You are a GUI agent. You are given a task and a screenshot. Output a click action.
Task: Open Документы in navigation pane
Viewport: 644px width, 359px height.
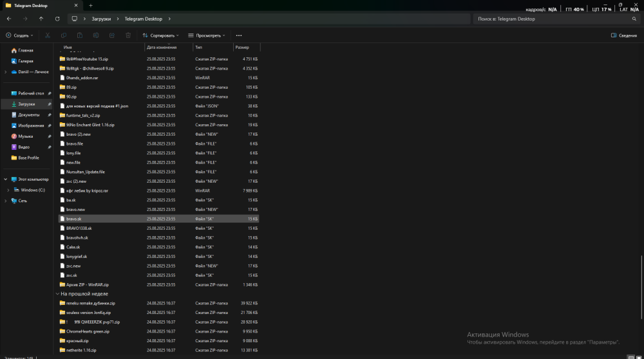[29, 115]
